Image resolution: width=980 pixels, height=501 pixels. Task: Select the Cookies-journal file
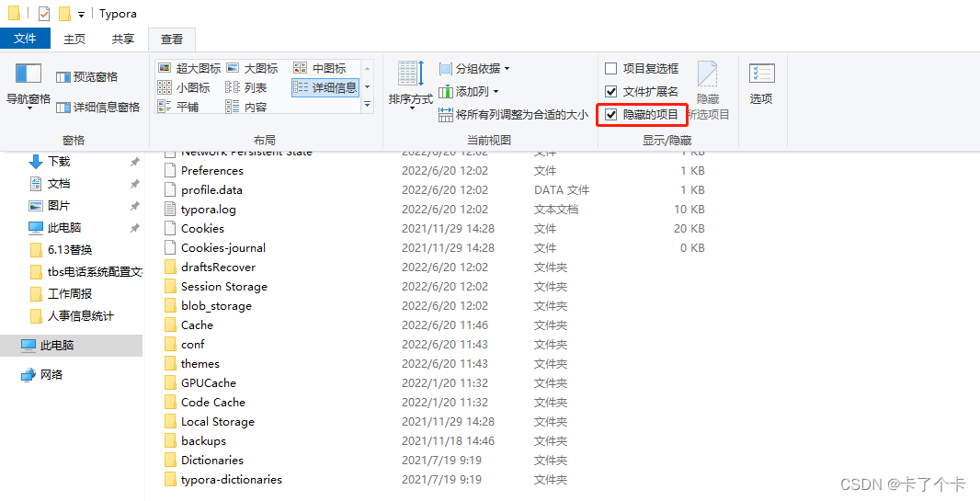223,248
